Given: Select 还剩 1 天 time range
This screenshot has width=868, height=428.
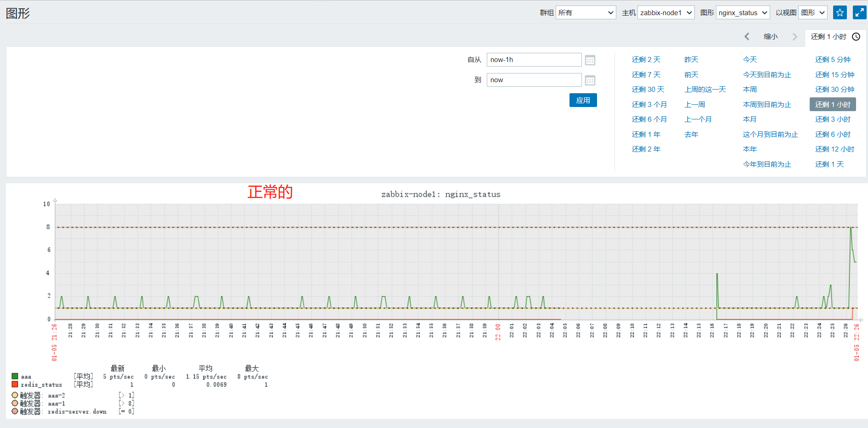Looking at the screenshot, I should 829,164.
